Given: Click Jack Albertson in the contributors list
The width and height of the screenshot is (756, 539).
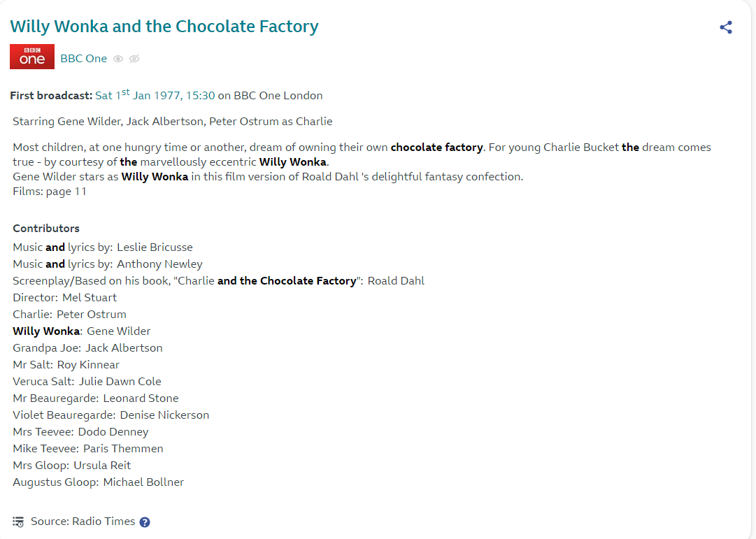Looking at the screenshot, I should [x=124, y=348].
